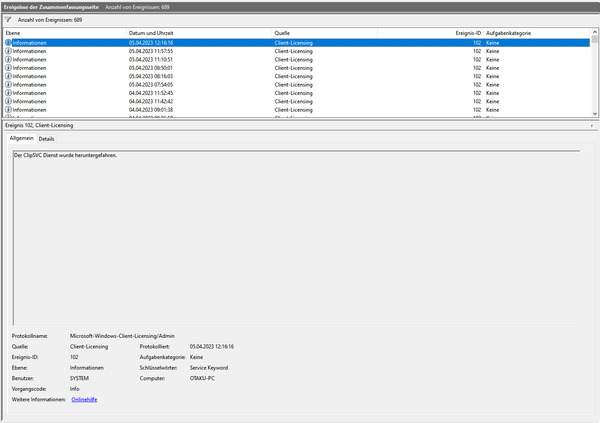Click info icon of 05.04.2023 07:54:05 row
Screen dimensions: 600x423
tap(8, 85)
